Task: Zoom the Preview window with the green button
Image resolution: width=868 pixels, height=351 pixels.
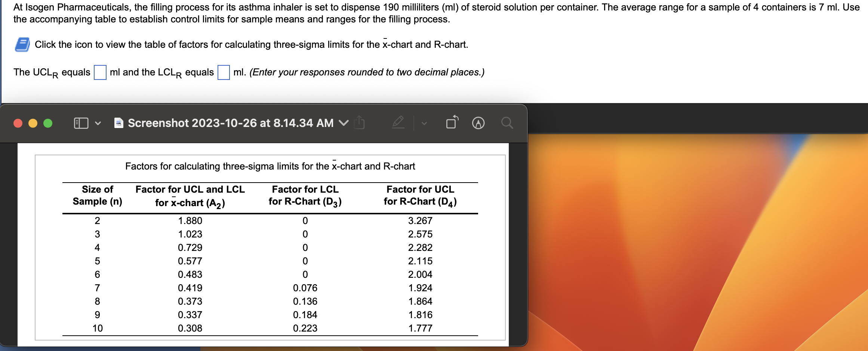Action: coord(48,123)
